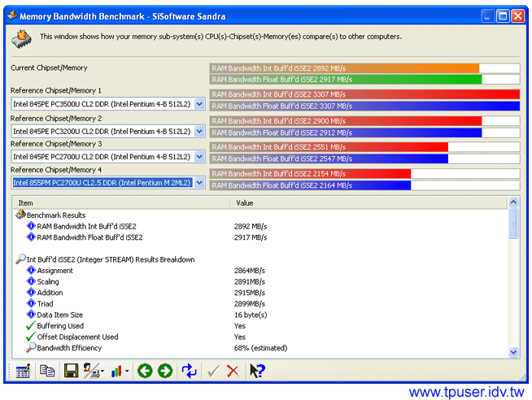Click the Value column header
Image resolution: width=532 pixels, height=400 pixels.
click(366, 202)
